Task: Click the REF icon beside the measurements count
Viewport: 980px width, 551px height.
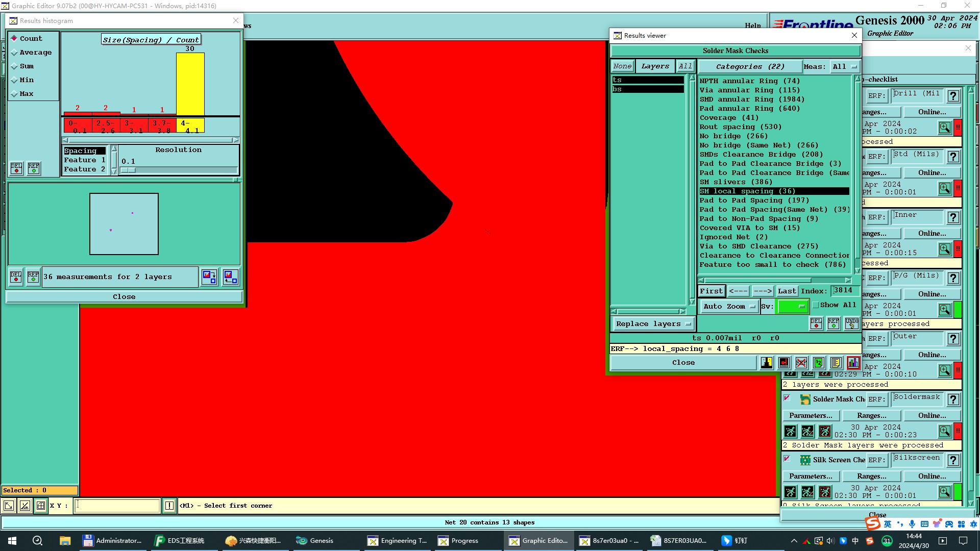Action: click(x=33, y=277)
